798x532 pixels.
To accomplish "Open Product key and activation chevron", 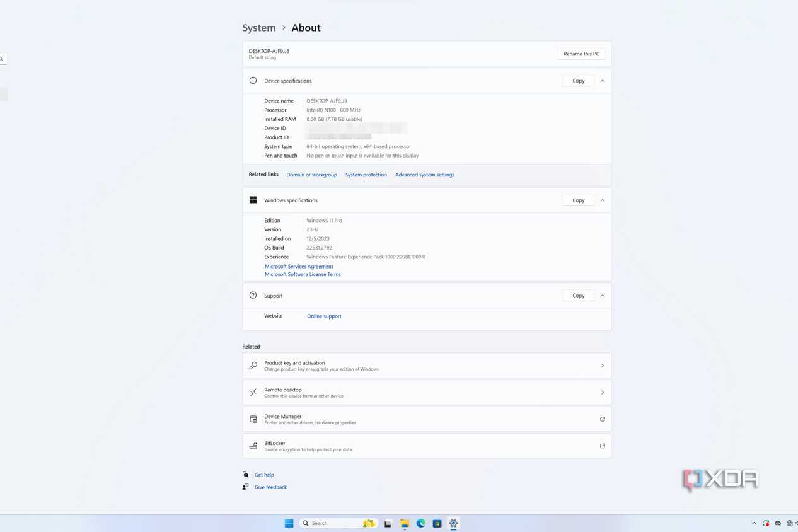I will click(602, 366).
